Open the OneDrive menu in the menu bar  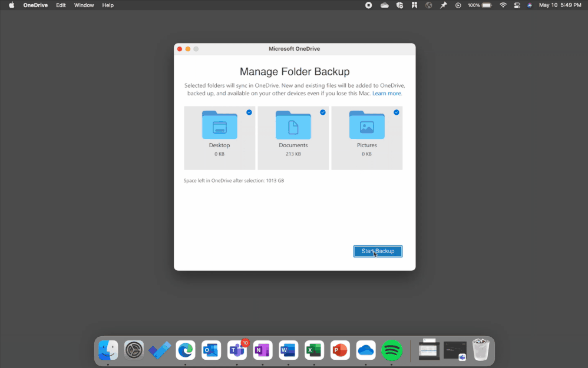tap(35, 5)
